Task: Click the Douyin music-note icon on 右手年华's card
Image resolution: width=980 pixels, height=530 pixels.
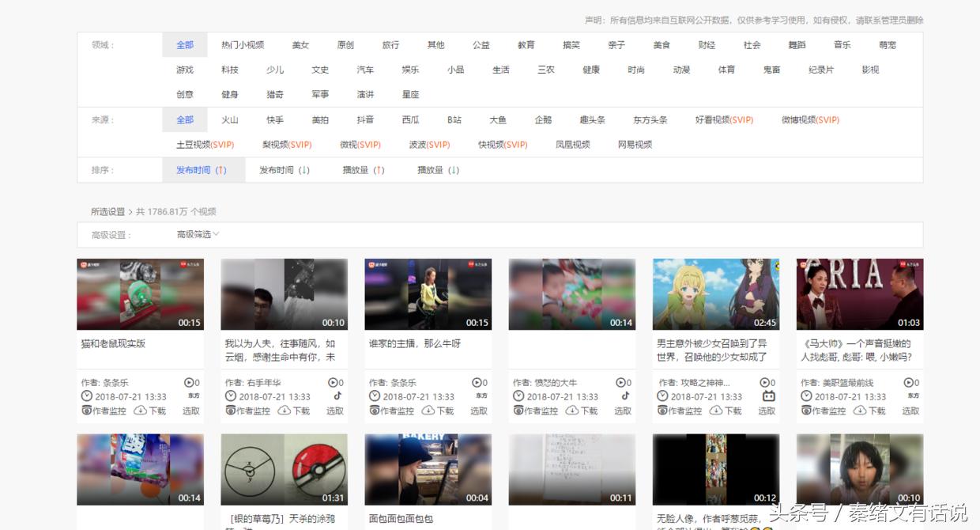Action: 336,396
